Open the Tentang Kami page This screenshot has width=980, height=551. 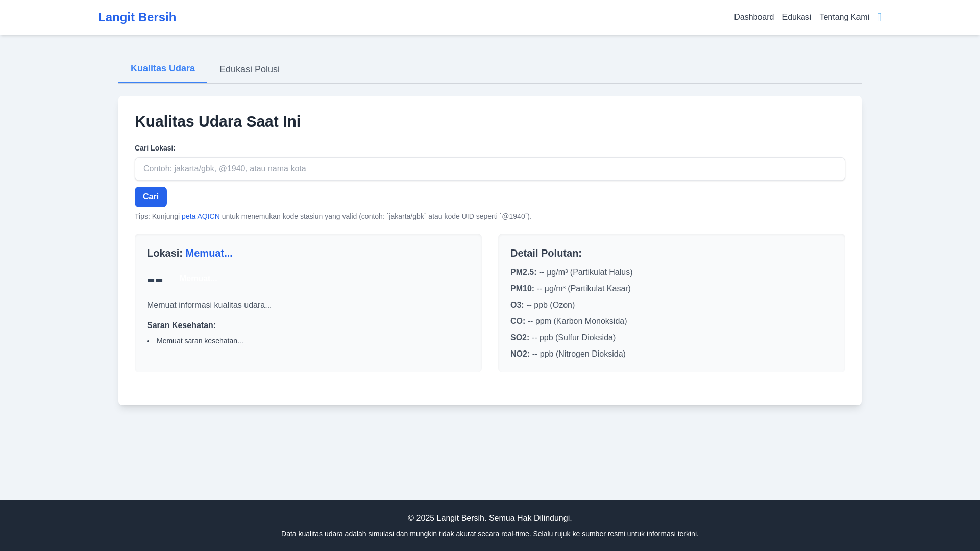pyautogui.click(x=844, y=17)
